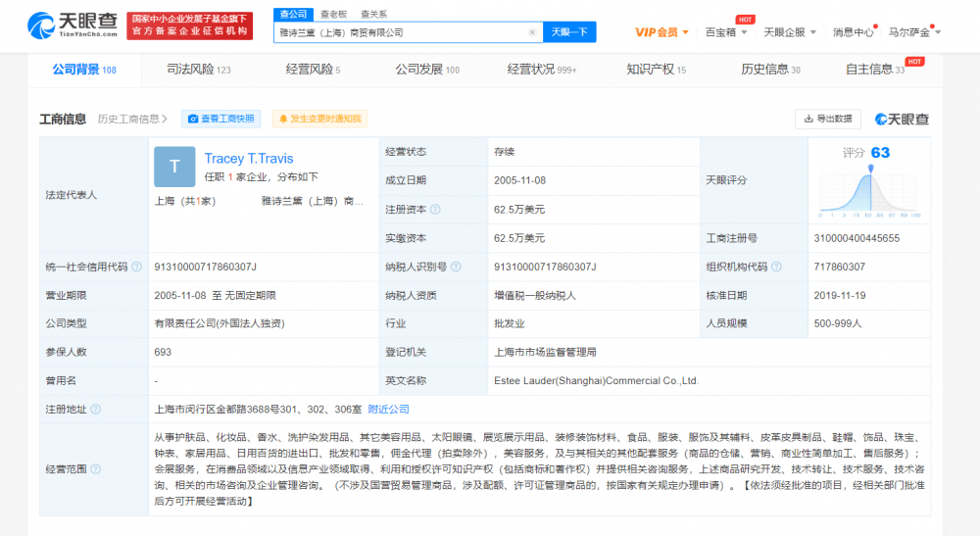Click the T avatar of legal representative
The height and width of the screenshot is (536, 980).
(174, 167)
